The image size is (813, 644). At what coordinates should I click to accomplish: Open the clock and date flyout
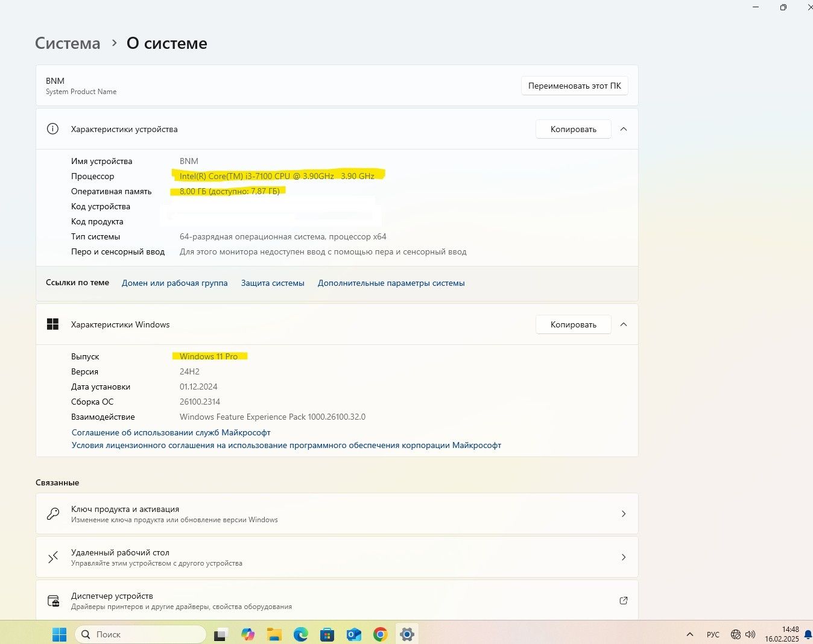point(782,634)
